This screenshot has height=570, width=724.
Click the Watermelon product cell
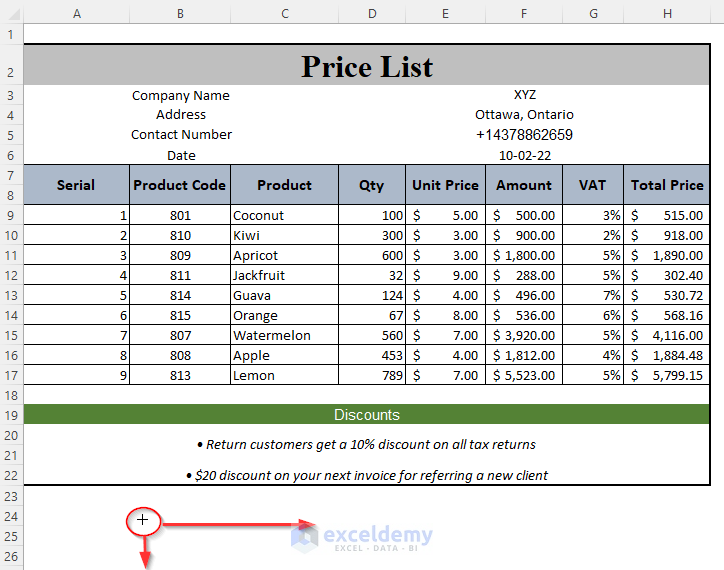pyautogui.click(x=284, y=335)
